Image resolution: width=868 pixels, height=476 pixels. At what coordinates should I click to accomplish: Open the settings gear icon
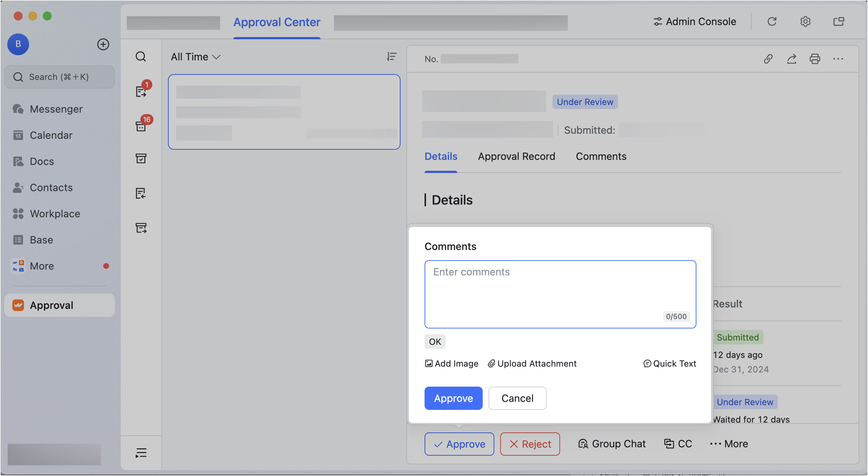pos(805,21)
